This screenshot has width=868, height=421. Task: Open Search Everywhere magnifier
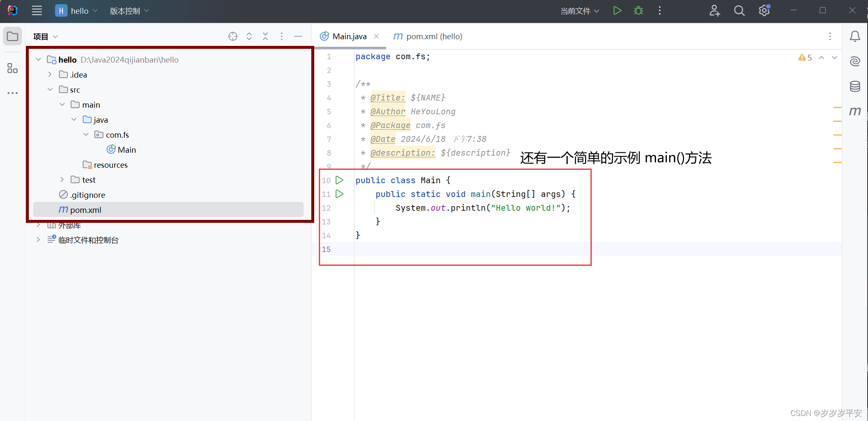pos(739,10)
